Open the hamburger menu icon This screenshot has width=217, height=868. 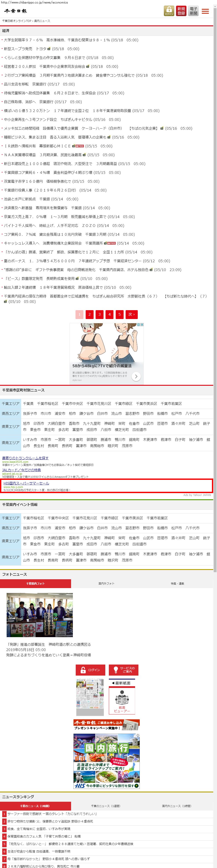point(205,11)
